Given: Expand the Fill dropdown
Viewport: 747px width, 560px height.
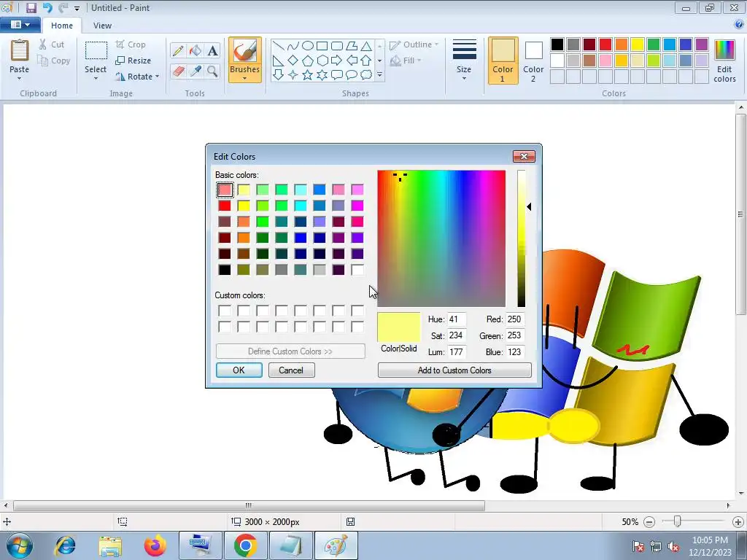Looking at the screenshot, I should point(419,61).
